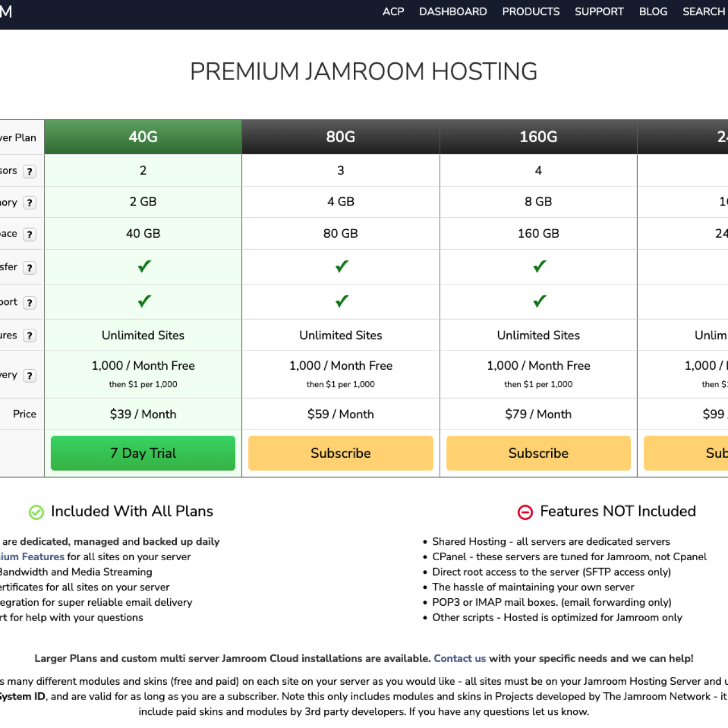Open the help icon for the Features row
The height and width of the screenshot is (728, 728).
[x=30, y=336]
